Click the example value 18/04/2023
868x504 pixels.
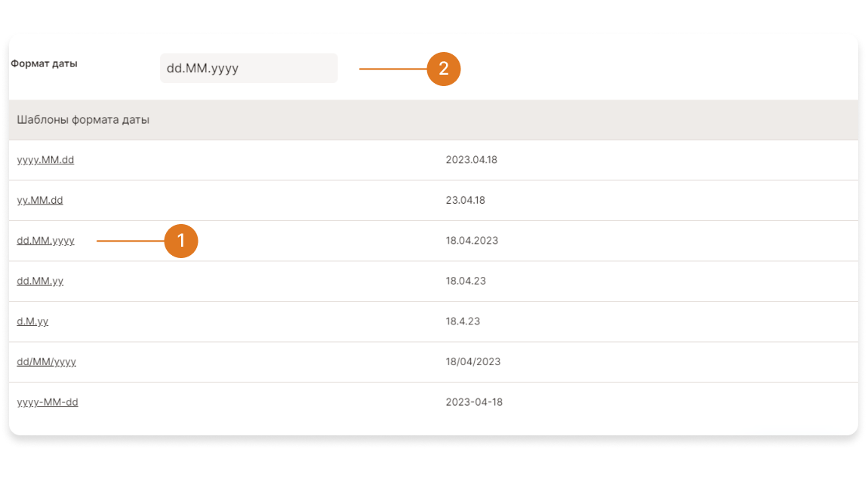(472, 362)
